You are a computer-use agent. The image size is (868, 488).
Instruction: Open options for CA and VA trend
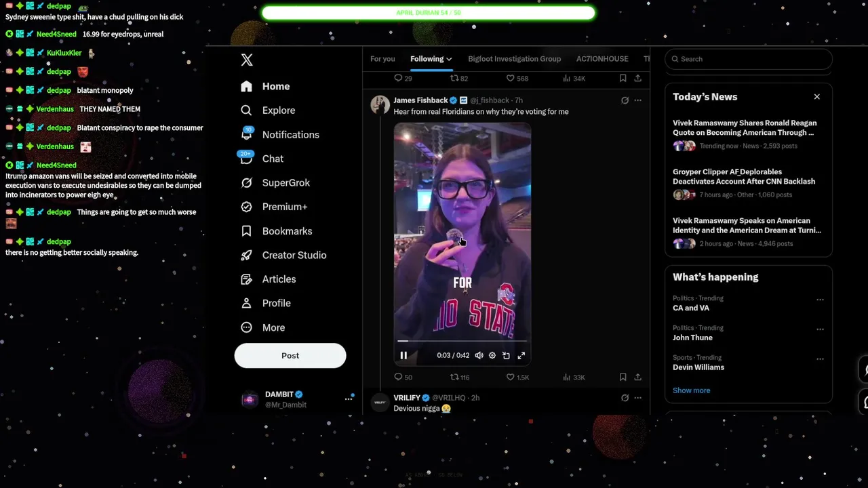[820, 300]
